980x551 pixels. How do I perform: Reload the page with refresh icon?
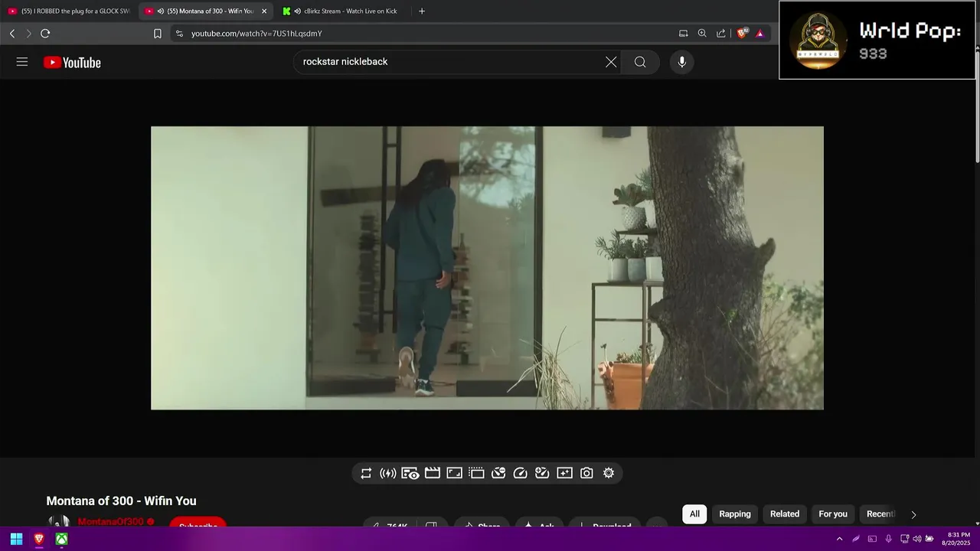click(45, 34)
